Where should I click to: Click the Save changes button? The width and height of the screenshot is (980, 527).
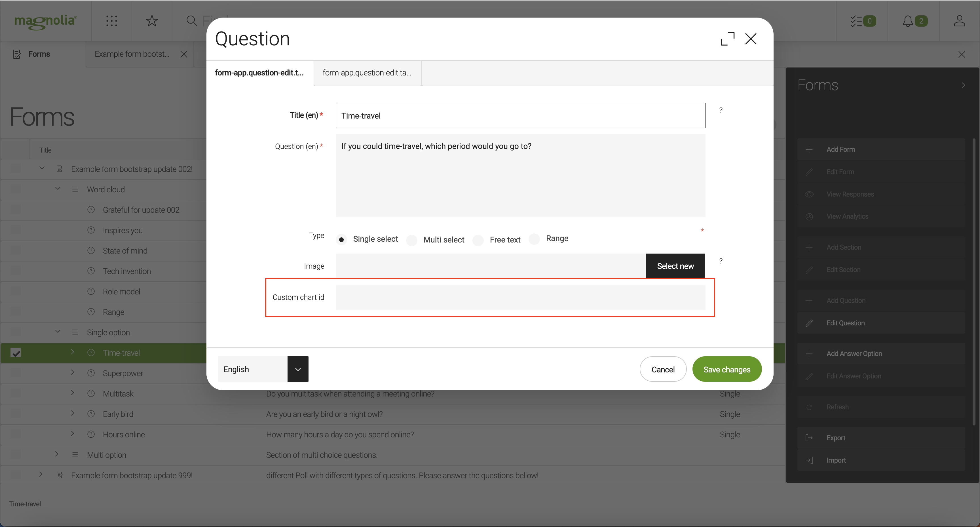[726, 369]
